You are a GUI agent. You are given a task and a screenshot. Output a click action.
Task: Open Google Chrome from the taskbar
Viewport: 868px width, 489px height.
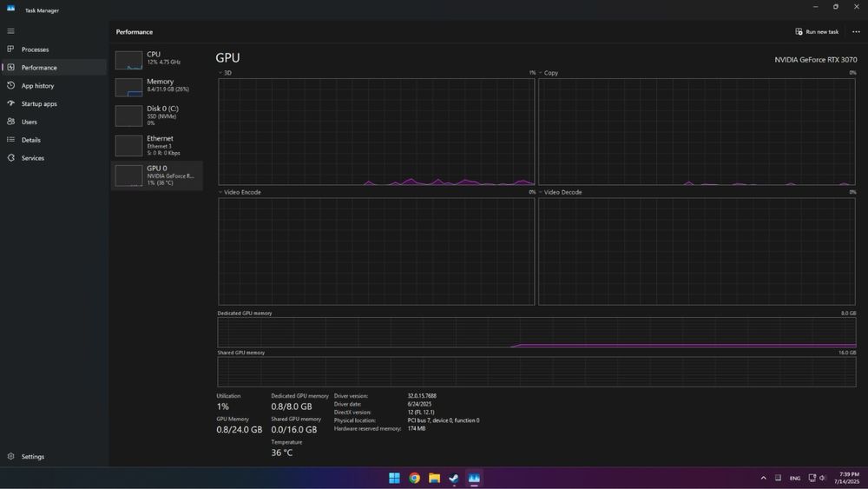pyautogui.click(x=414, y=478)
